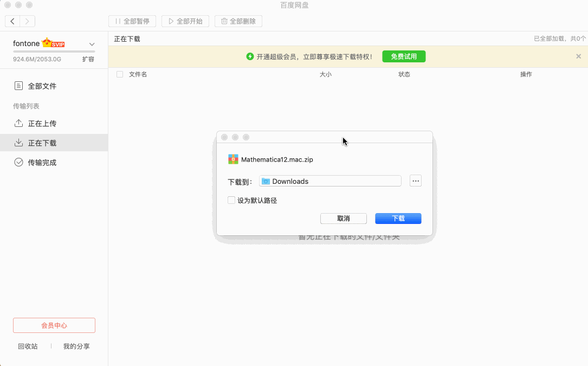
Task: Click the Mathematica12.mac.zip file name
Action: point(277,159)
